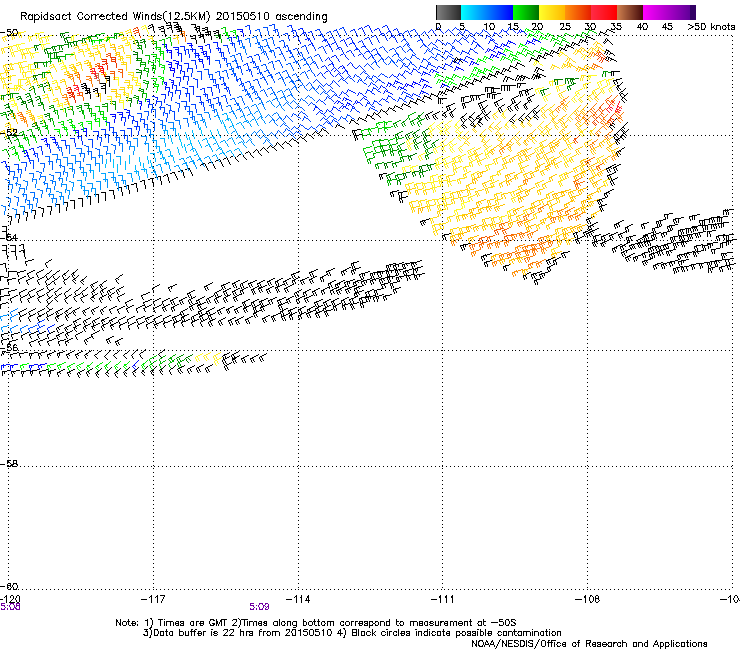Click the '>50 knots' legend label
This screenshot has height=650, width=740.
point(711,27)
